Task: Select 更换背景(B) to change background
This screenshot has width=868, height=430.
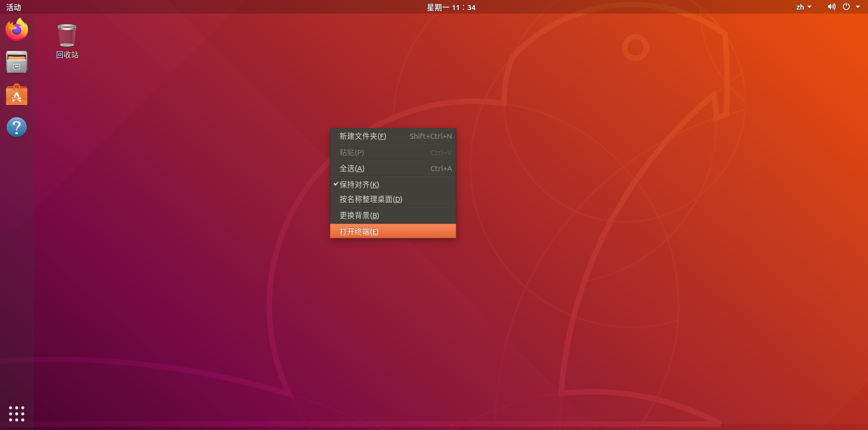Action: (393, 216)
